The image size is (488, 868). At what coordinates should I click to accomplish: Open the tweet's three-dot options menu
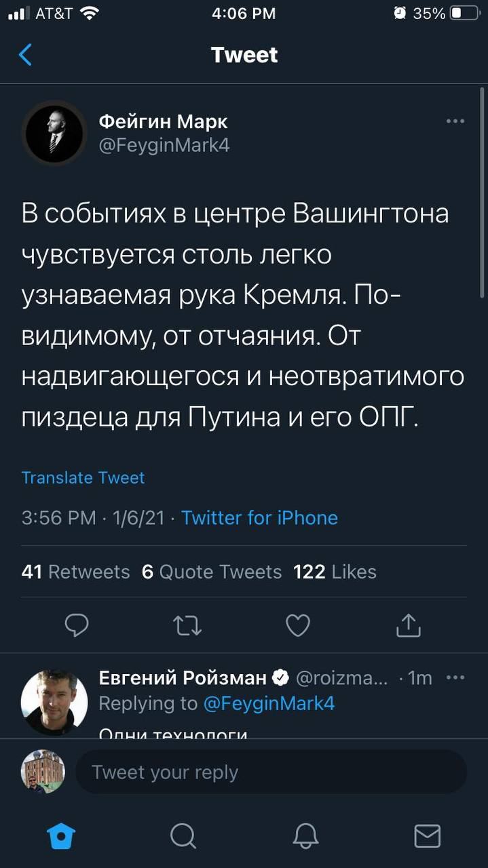455,121
